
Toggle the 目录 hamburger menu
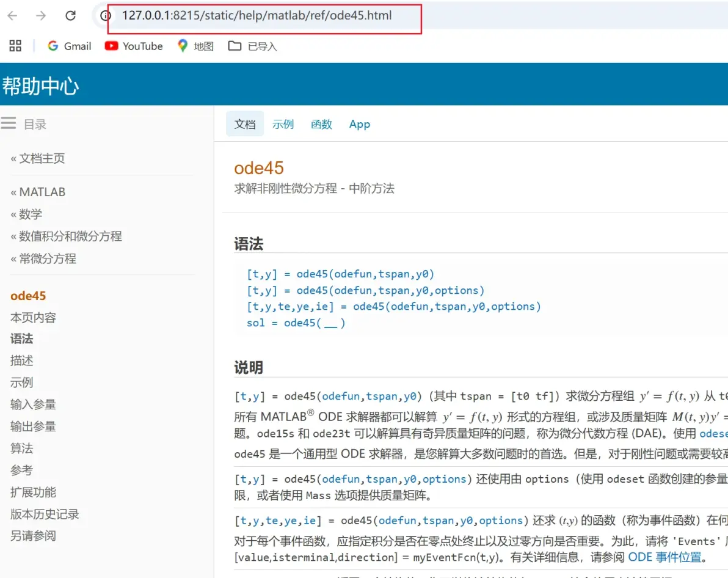(x=9, y=123)
